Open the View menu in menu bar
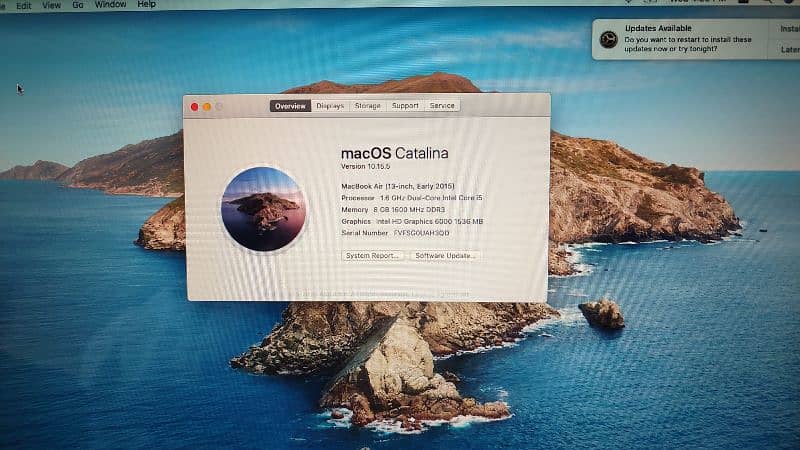800x450 pixels. [x=52, y=5]
